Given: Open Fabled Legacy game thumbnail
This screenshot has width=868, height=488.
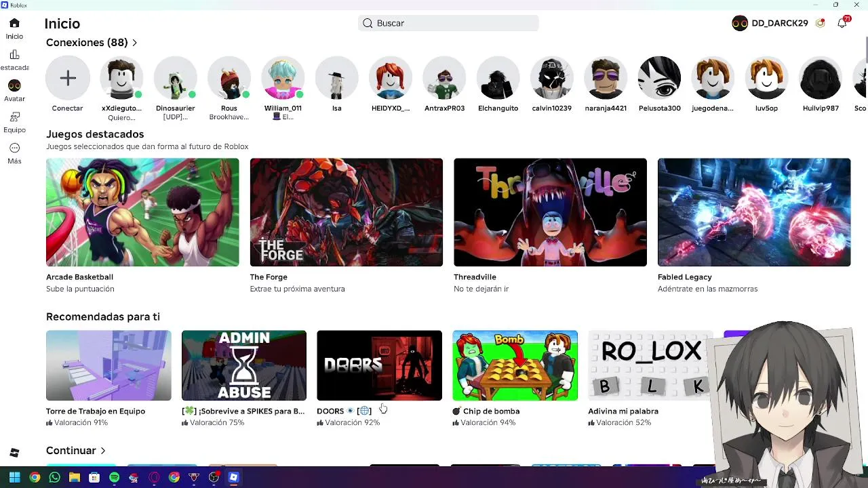Looking at the screenshot, I should 754,212.
